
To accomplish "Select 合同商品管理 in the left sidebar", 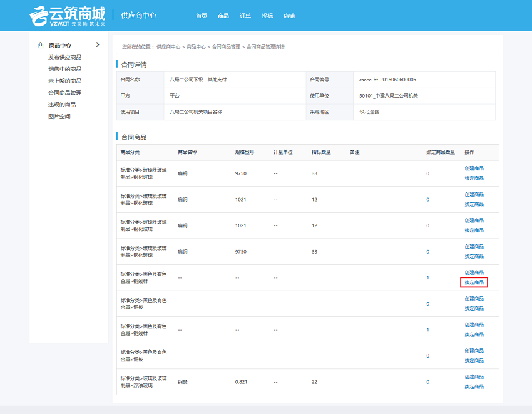I will coord(64,93).
